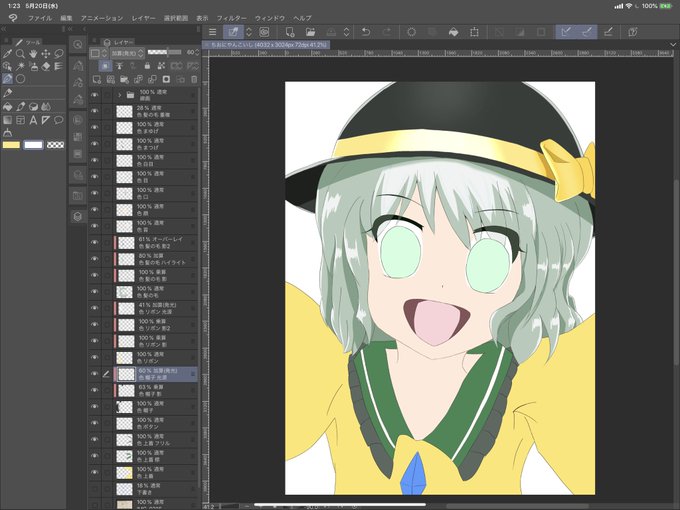Select the Eyedropper tool

coord(7,54)
